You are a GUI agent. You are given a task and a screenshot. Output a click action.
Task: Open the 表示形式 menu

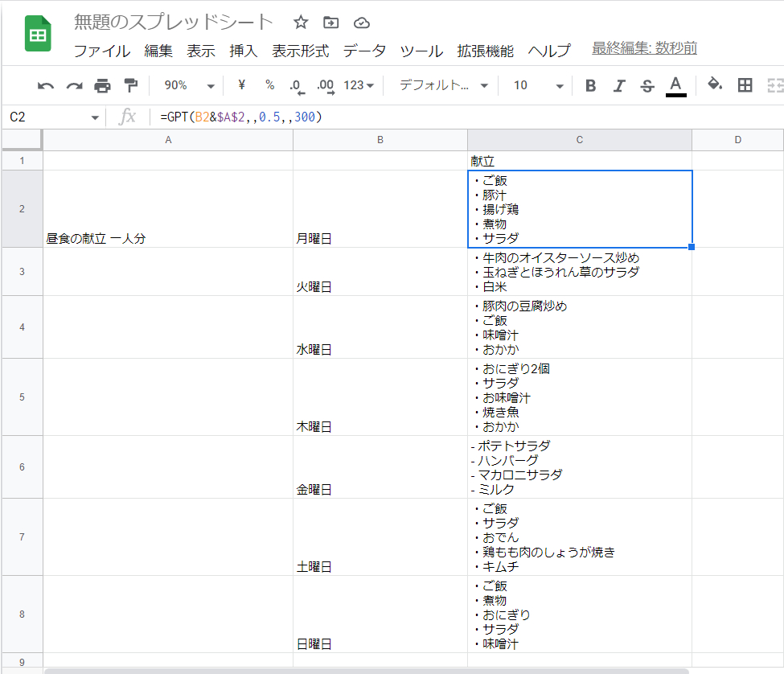(301, 51)
